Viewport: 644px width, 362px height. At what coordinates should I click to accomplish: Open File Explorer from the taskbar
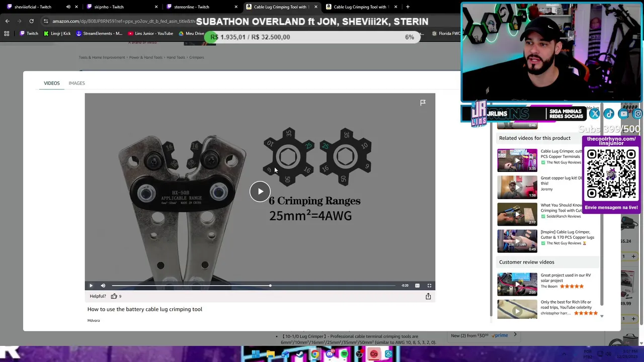(270, 354)
